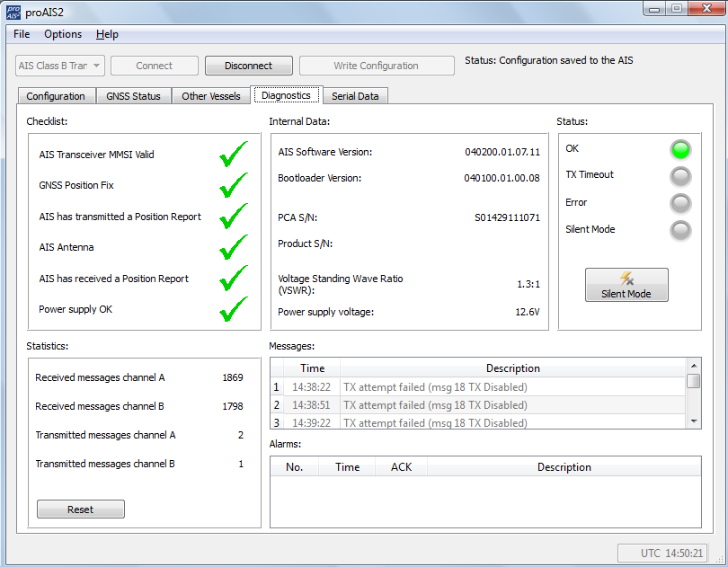Click checkmark for AIS has received a Position Report

pos(233,279)
